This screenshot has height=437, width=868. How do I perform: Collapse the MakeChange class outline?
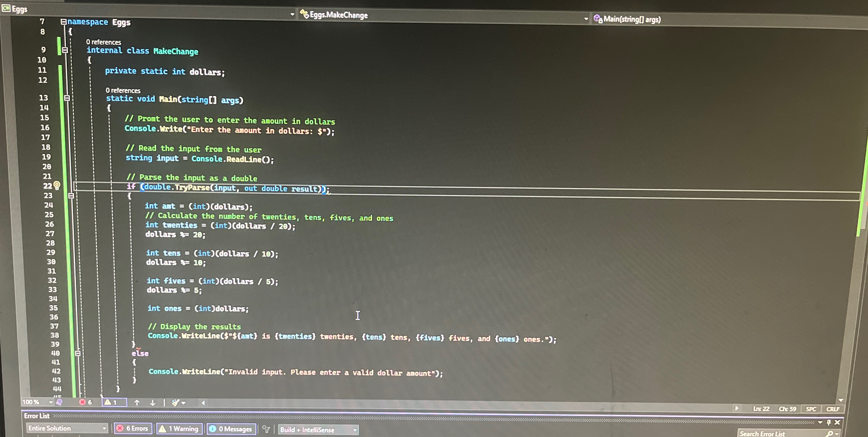click(x=65, y=50)
